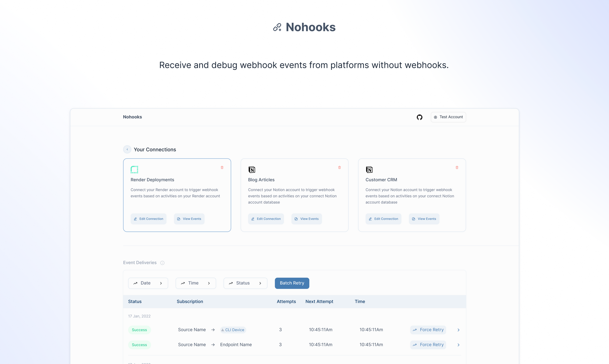This screenshot has height=364, width=609.
Task: Click View Events for Render Deployments
Action: pos(189,218)
